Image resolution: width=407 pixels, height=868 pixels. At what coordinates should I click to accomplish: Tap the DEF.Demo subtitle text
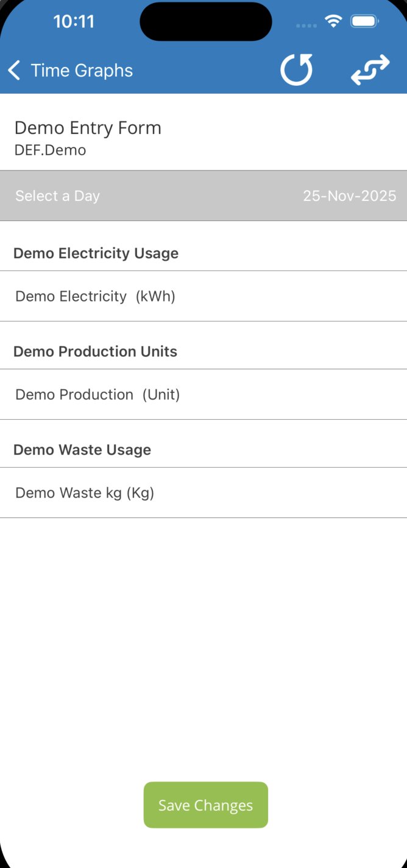click(x=50, y=150)
